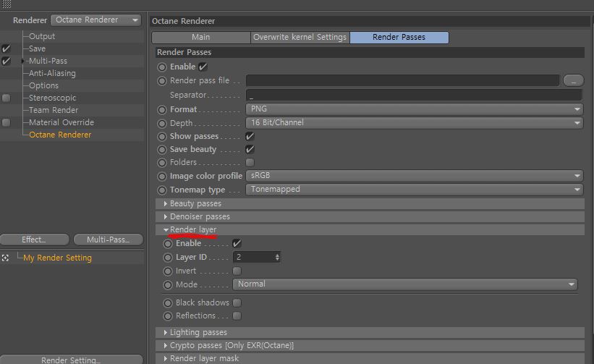Open the Image color profile sRGB dropdown

[415, 176]
